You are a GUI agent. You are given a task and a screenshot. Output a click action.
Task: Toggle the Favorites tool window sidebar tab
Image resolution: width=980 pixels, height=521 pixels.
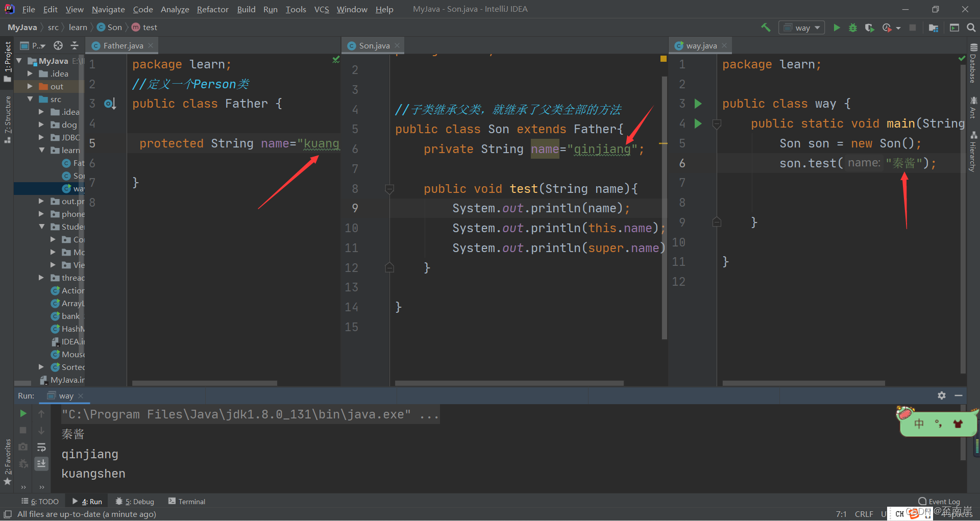pyautogui.click(x=7, y=462)
